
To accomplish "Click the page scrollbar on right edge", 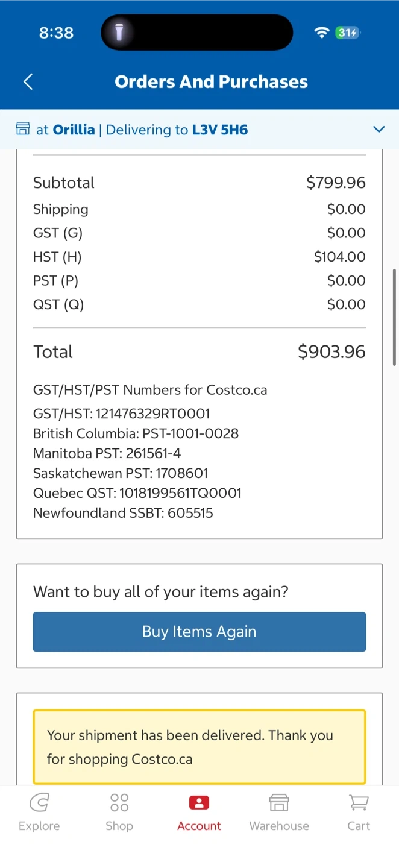I will (395, 317).
